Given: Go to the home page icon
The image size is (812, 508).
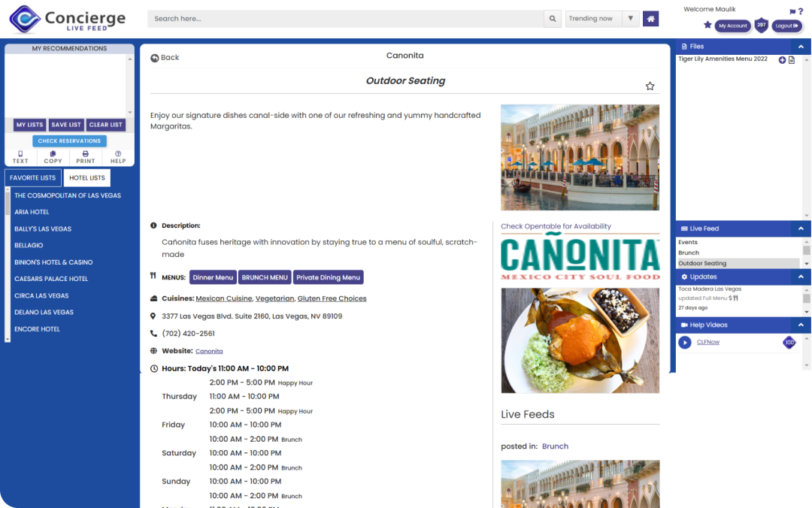Looking at the screenshot, I should 651,19.
